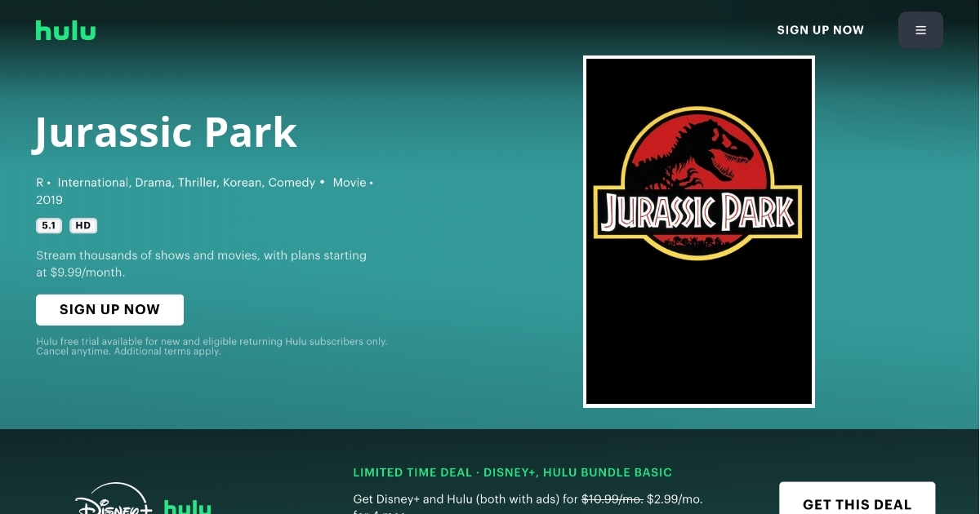Click the genre list International, Drama, Thriller
Image resolution: width=980 pixels, height=514 pixels.
pos(186,183)
